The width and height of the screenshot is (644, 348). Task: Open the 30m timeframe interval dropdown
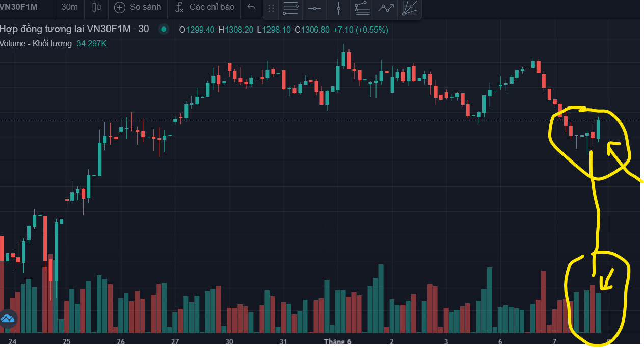pyautogui.click(x=69, y=7)
